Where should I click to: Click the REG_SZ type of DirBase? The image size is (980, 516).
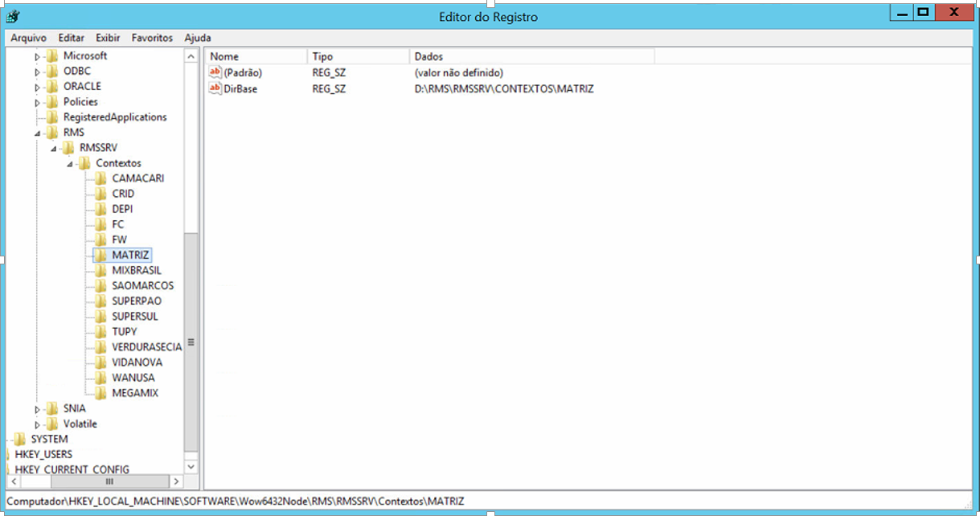coord(329,88)
